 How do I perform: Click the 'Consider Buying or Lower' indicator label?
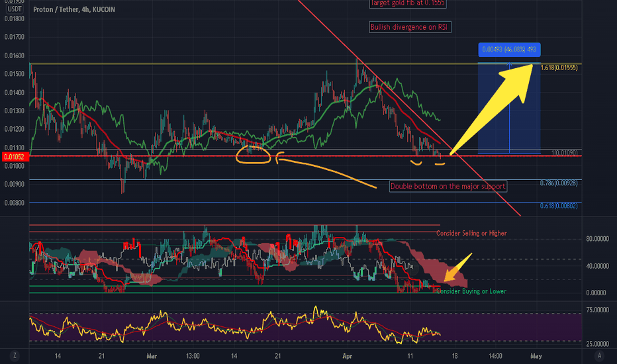point(471,291)
